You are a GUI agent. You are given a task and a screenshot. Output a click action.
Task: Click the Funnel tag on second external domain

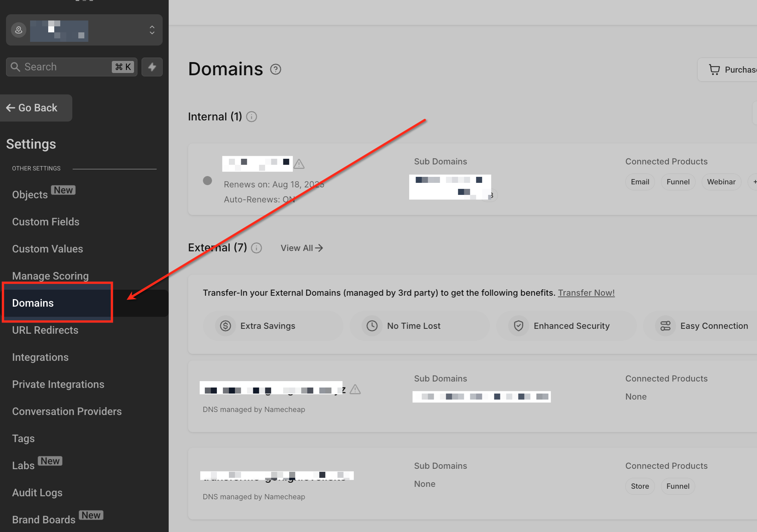coord(678,486)
